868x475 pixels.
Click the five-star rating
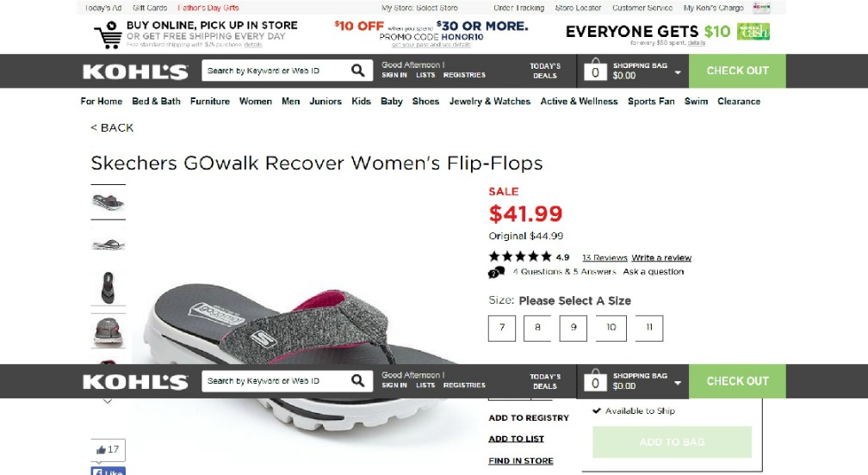520,256
